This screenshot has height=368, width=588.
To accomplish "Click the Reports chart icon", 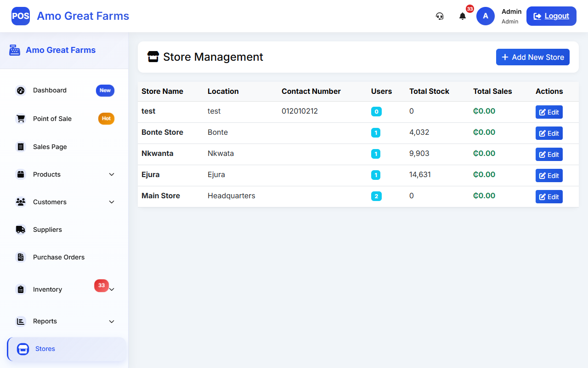I will pyautogui.click(x=21, y=322).
